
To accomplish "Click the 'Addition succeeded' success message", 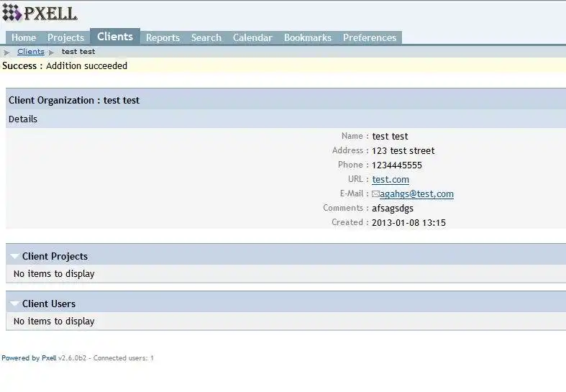I will [86, 65].
